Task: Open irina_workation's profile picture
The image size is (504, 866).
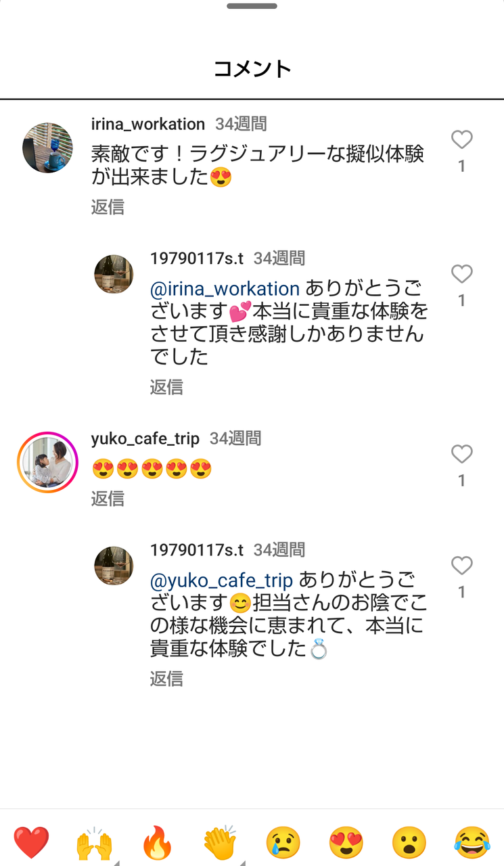Action: 47,147
